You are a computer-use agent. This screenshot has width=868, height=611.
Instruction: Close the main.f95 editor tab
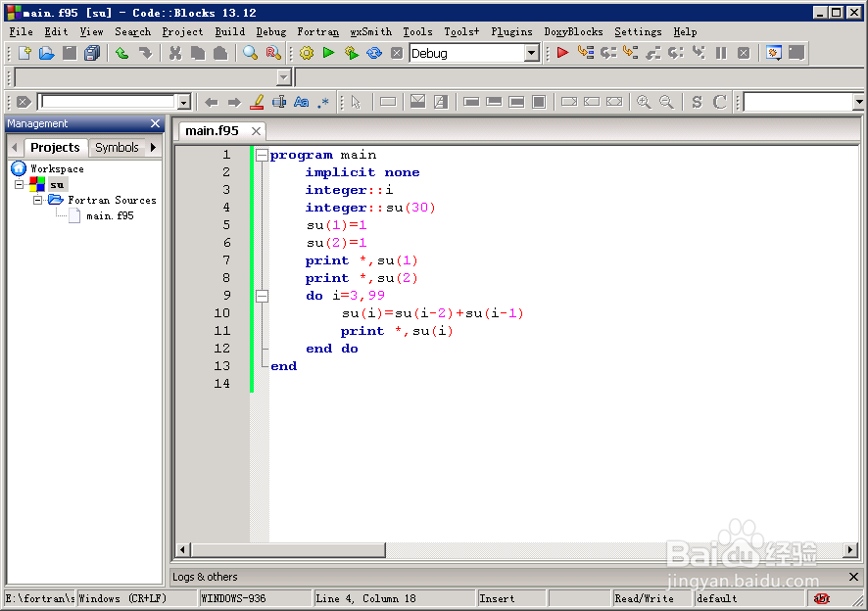tap(256, 131)
